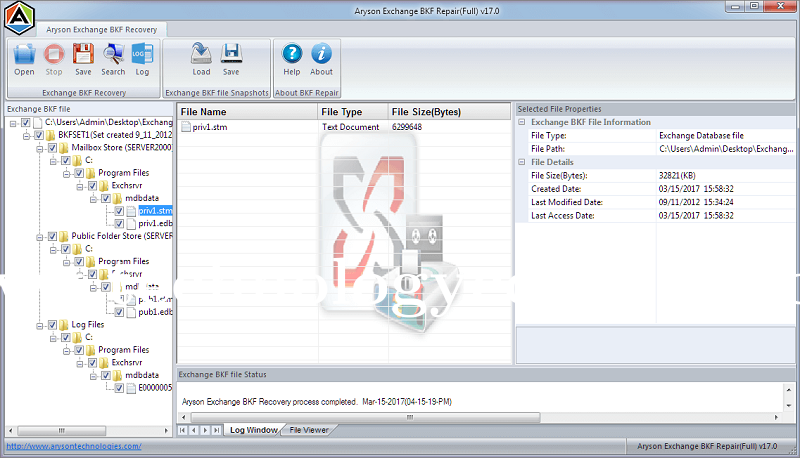Viewport: 800px width, 458px height.
Task: Toggle checkbox for root C:\Users\Admin path
Action: [26, 122]
